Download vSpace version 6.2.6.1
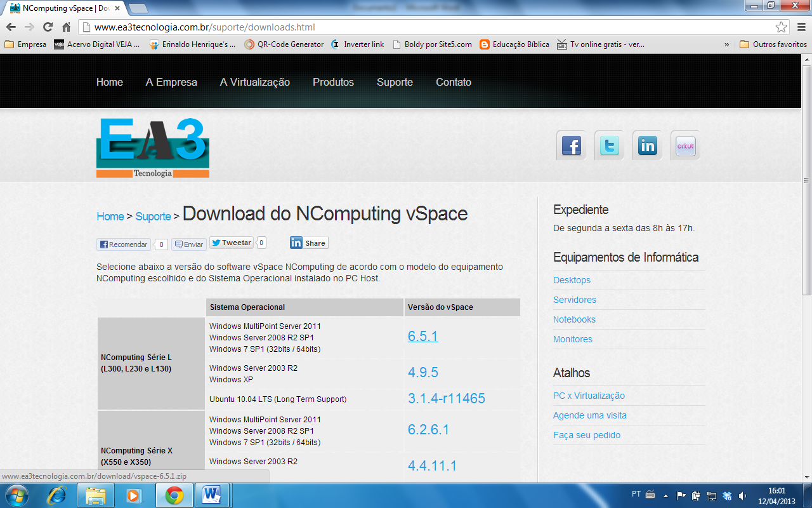The image size is (812, 508). 428,430
